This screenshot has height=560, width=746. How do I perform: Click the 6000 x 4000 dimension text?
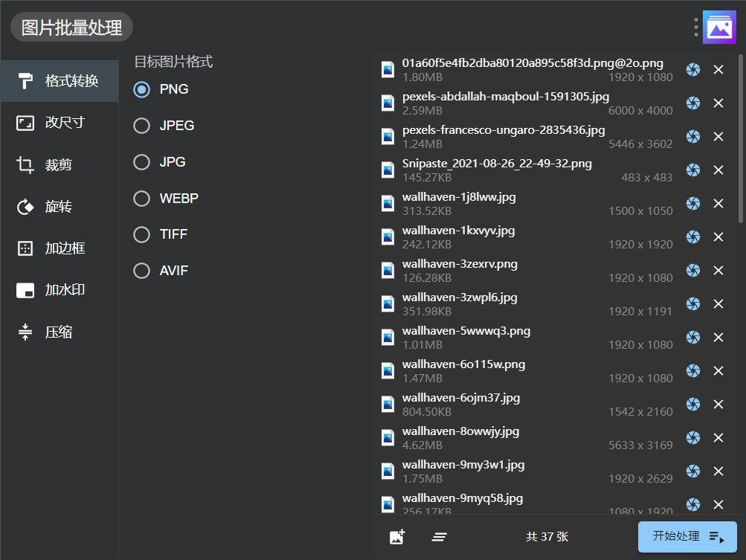[x=640, y=110]
